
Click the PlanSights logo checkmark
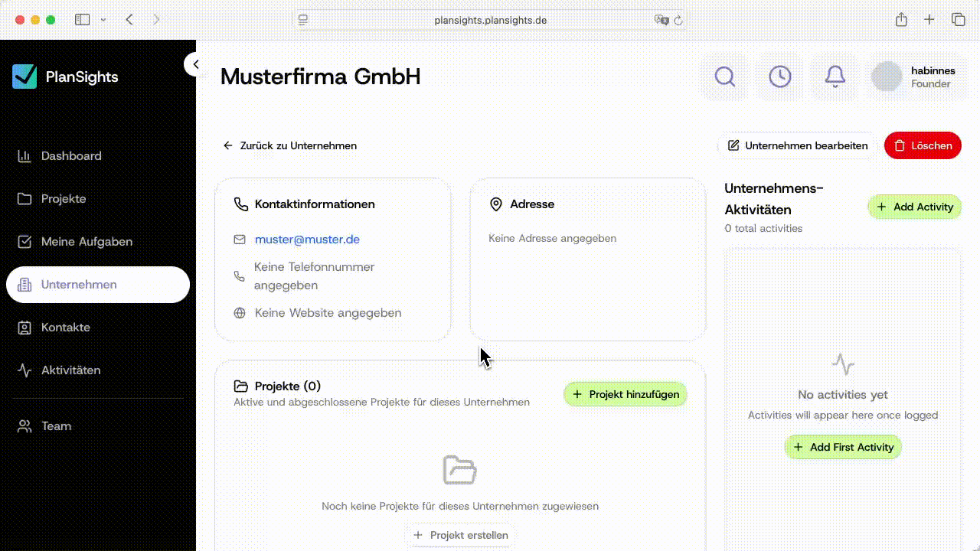[24, 77]
